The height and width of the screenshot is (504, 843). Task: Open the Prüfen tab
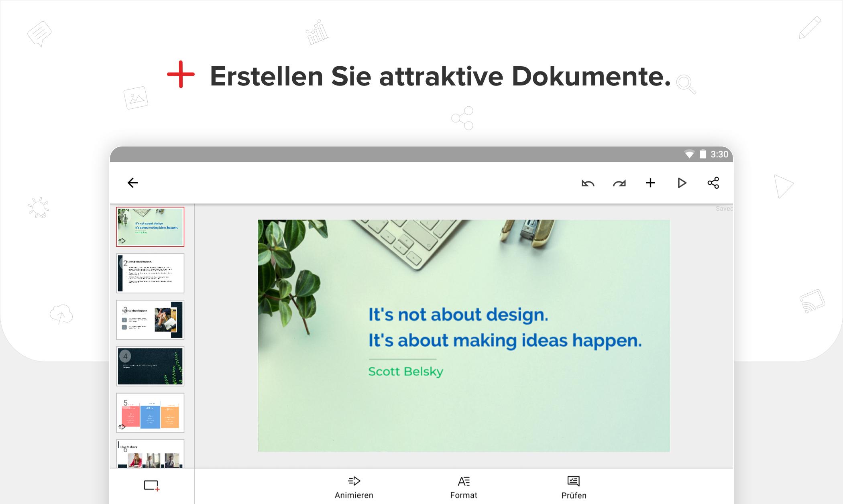point(574,487)
